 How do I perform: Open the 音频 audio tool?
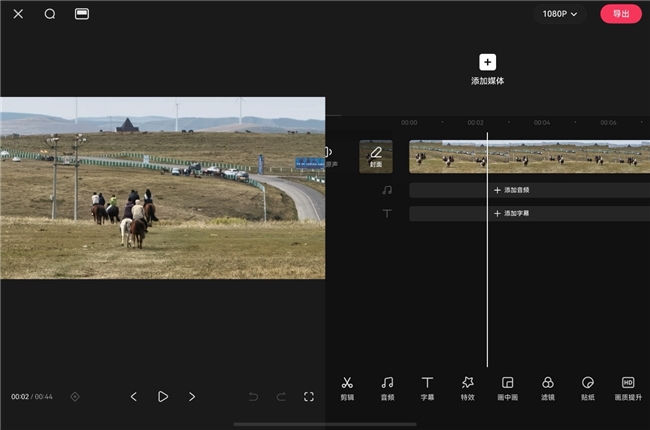(387, 389)
